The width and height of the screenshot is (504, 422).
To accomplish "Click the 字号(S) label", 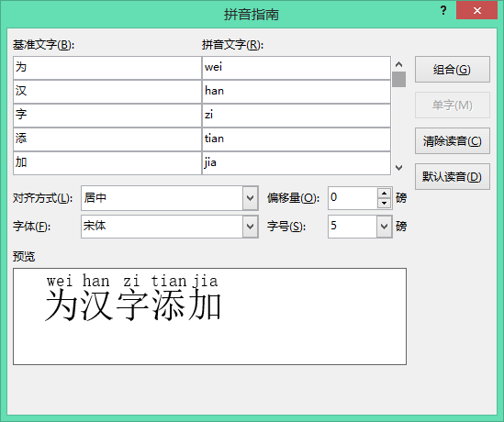I will tap(286, 227).
